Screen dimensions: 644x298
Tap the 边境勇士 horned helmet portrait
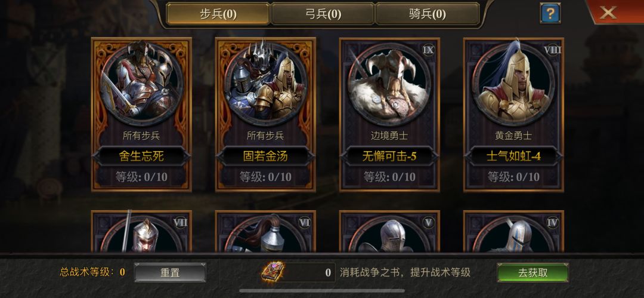pyautogui.click(x=390, y=84)
